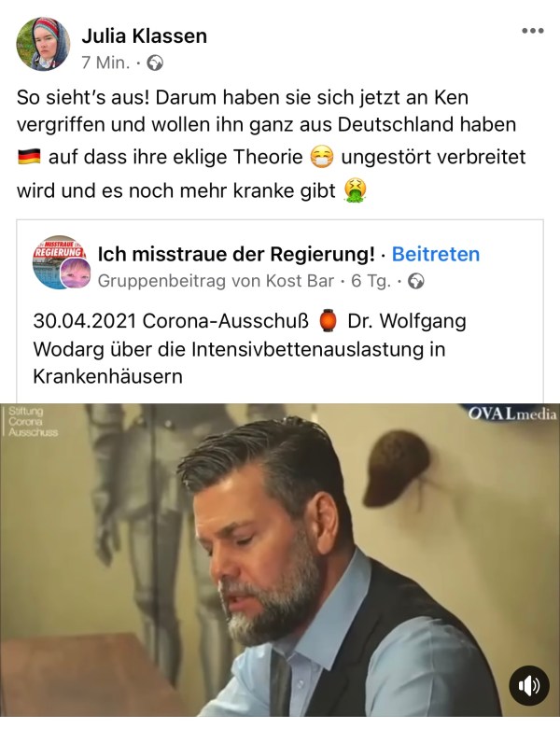Click the group avatar of Ich misstraue der Regierung
560x729 pixels.
tap(61, 262)
